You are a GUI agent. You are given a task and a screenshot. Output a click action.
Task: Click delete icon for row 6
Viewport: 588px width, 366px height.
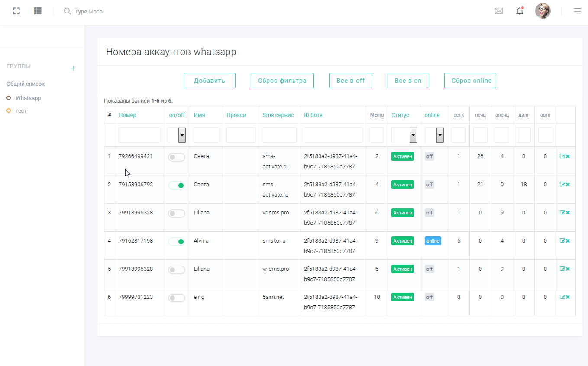pyautogui.click(x=568, y=297)
